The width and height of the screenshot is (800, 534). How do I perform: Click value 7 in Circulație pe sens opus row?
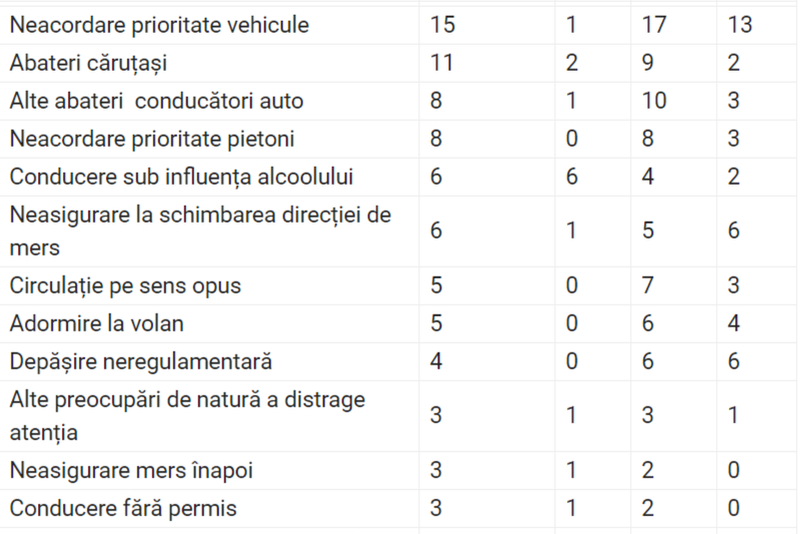[647, 286]
